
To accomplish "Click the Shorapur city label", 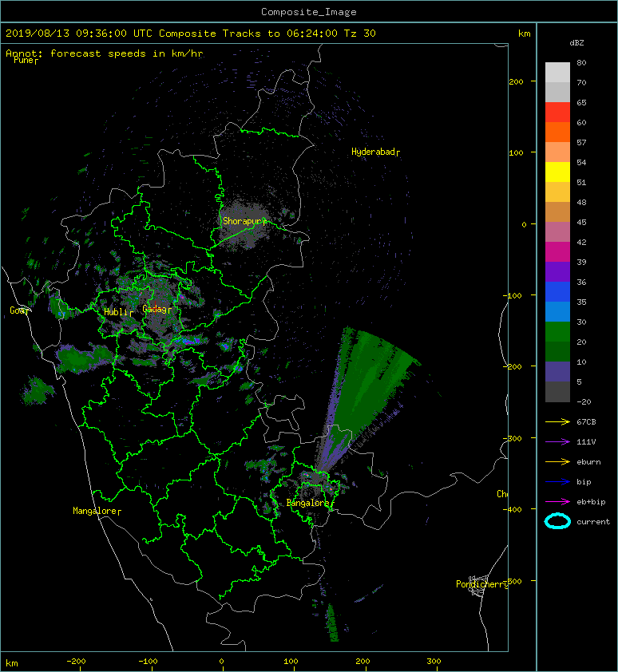I will [243, 221].
